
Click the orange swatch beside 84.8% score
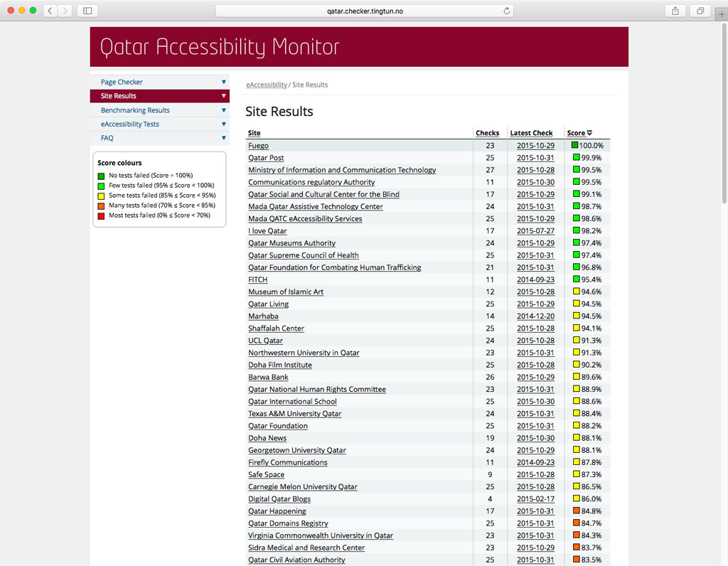click(x=576, y=511)
